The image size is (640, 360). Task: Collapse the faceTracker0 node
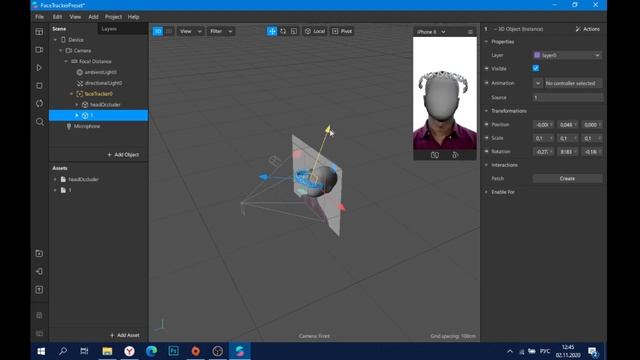coord(71,94)
